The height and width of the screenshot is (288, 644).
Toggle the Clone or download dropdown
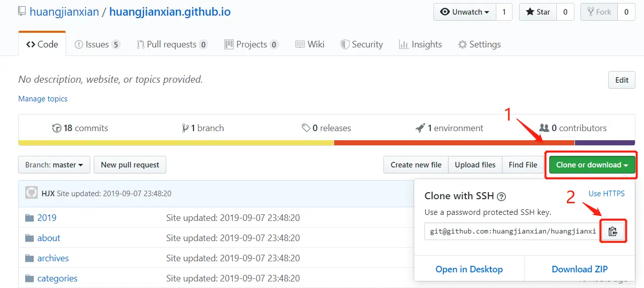[x=592, y=164]
